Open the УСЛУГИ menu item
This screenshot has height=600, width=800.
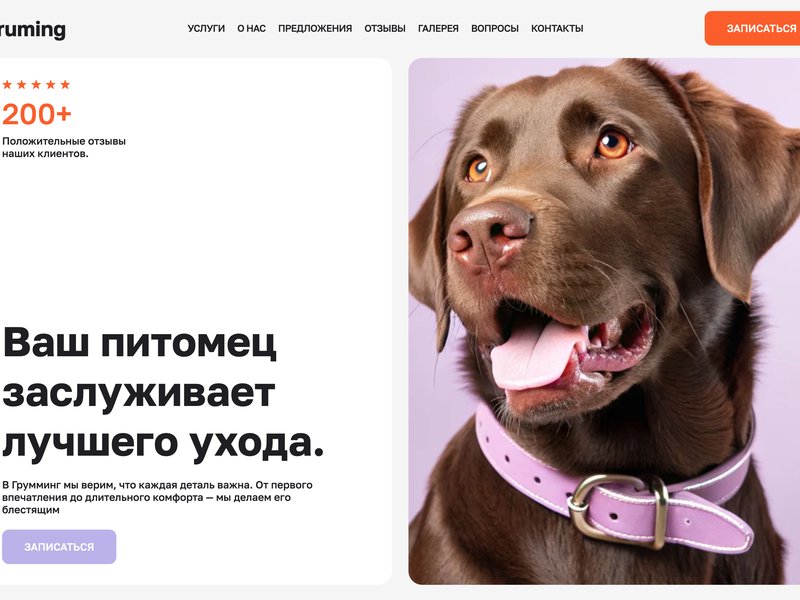click(x=206, y=29)
